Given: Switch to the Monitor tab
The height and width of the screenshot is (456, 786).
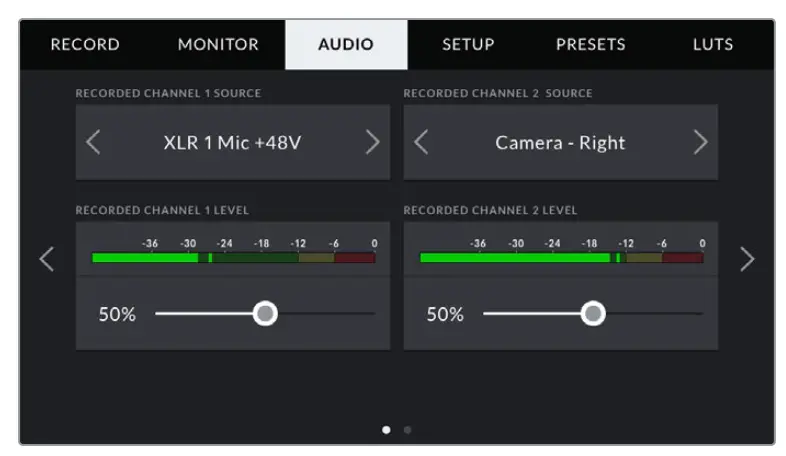Looking at the screenshot, I should [x=218, y=45].
